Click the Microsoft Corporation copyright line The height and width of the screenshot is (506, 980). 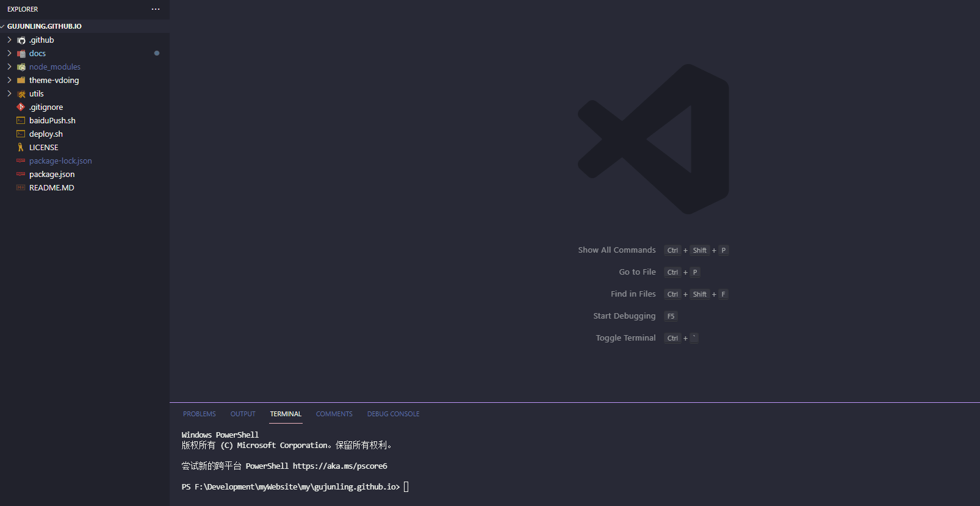(x=286, y=445)
